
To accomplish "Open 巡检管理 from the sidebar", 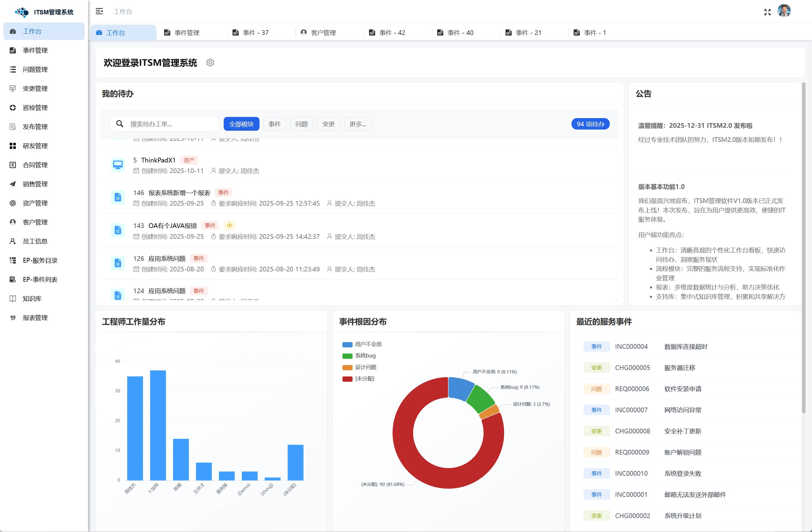I will pyautogui.click(x=35, y=108).
